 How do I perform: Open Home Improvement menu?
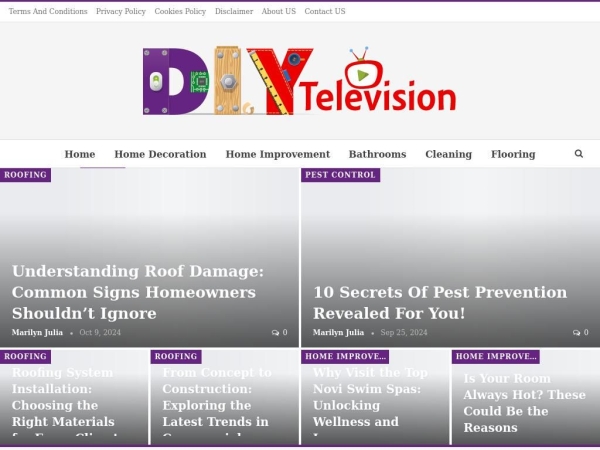[x=277, y=154]
